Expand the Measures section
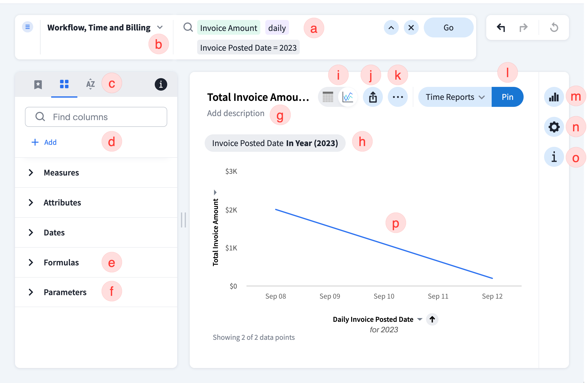The image size is (588, 383). [31, 173]
